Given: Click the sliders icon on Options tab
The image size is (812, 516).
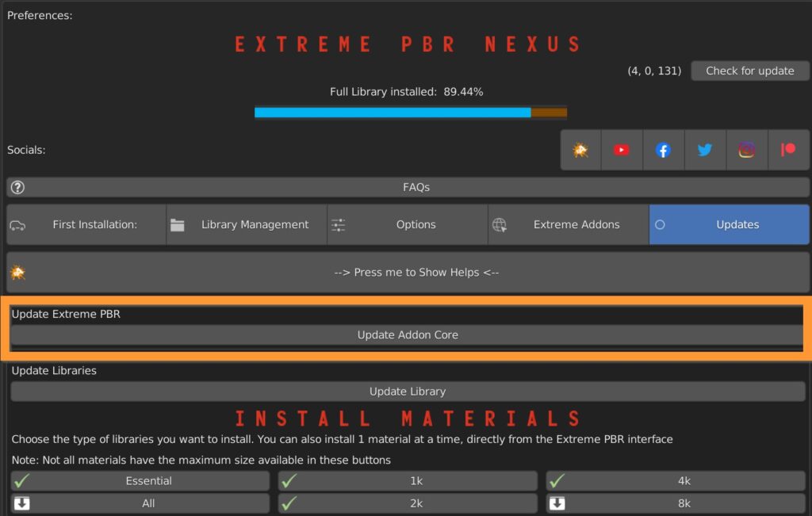Looking at the screenshot, I should tap(338, 225).
